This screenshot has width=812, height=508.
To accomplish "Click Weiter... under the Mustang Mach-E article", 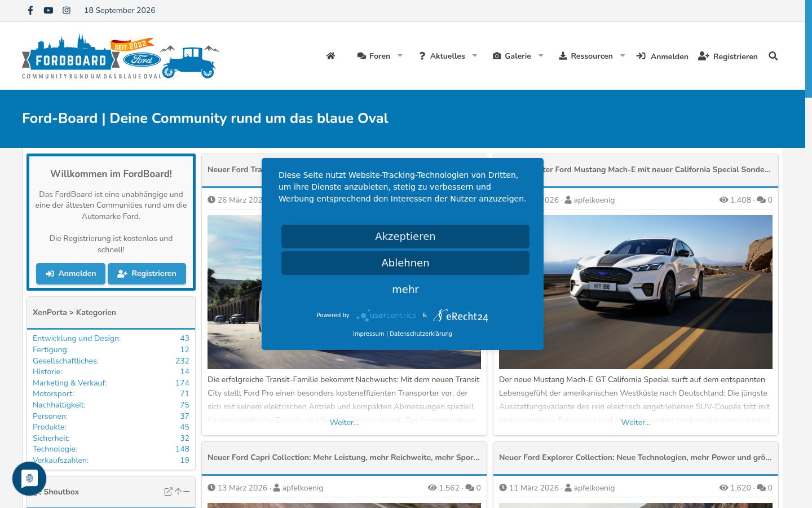I will tap(636, 422).
